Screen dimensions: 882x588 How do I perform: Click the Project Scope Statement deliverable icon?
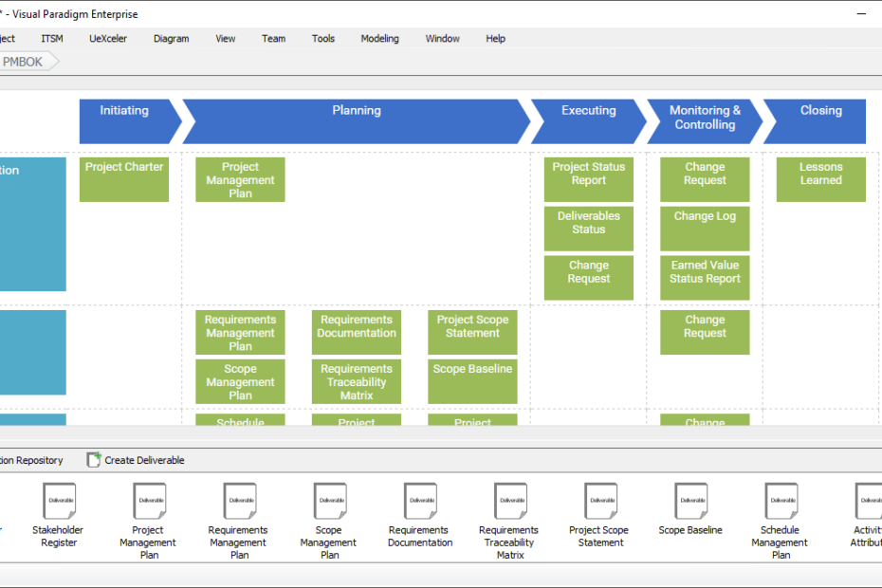point(600,501)
